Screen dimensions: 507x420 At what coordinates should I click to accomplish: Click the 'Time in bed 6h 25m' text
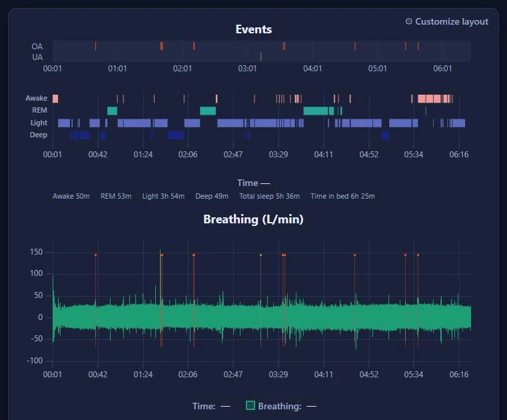tap(342, 196)
